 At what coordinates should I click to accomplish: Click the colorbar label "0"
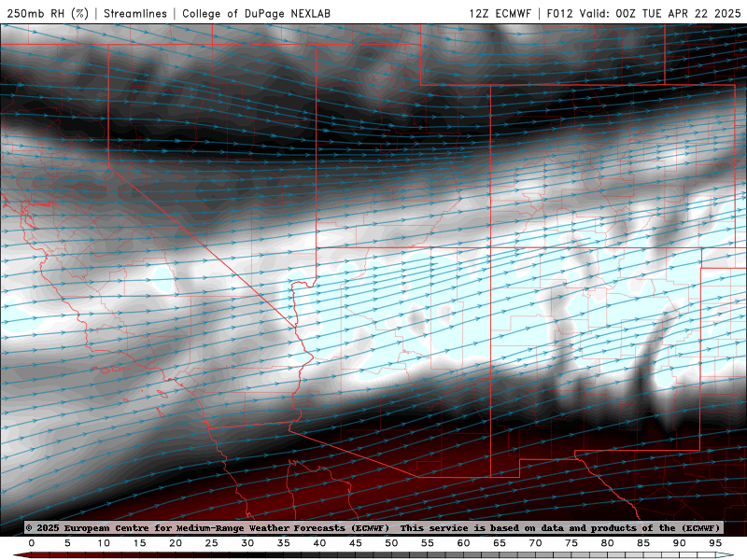click(x=32, y=543)
